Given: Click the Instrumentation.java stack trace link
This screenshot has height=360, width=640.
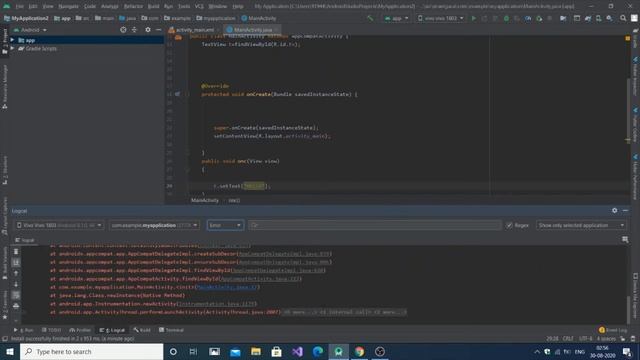Looking at the screenshot, I should (x=217, y=304).
